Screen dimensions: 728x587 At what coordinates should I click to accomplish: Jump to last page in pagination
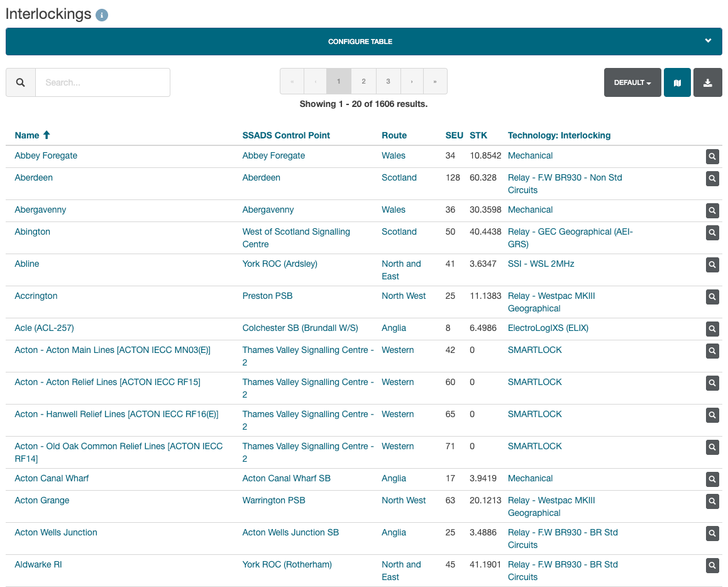click(435, 81)
